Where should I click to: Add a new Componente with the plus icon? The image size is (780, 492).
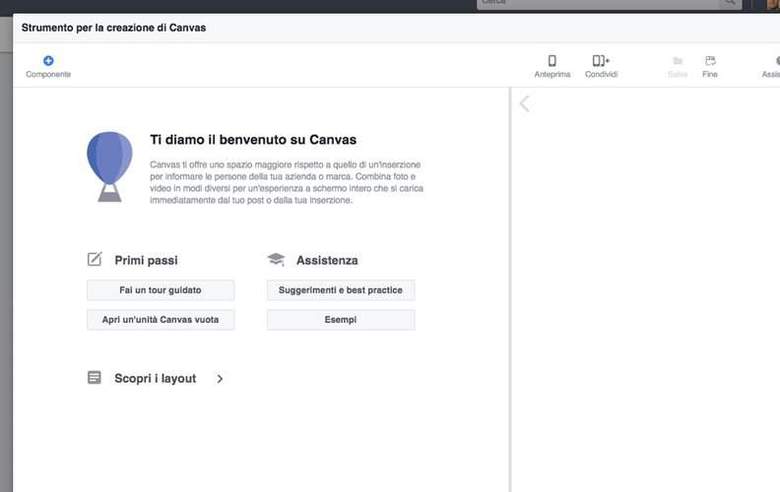(x=48, y=61)
